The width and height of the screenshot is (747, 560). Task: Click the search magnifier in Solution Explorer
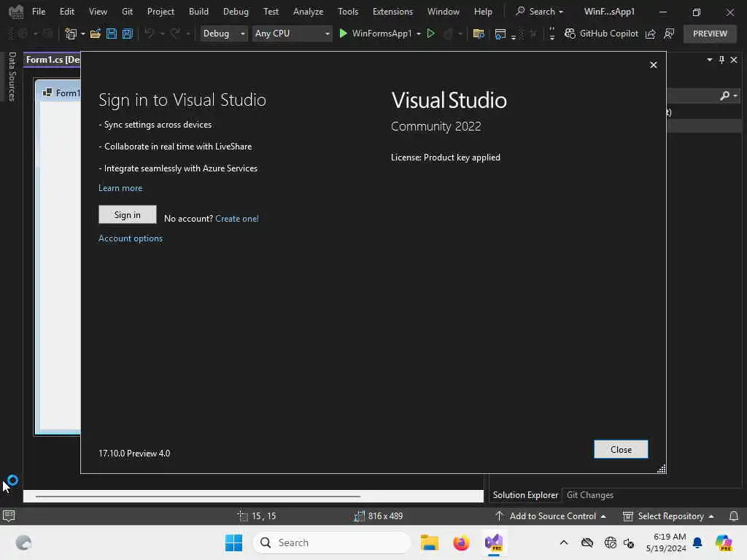[x=724, y=96]
